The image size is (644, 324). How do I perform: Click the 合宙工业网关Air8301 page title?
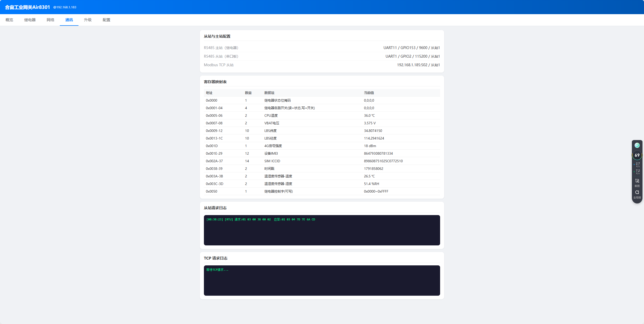point(28,7)
